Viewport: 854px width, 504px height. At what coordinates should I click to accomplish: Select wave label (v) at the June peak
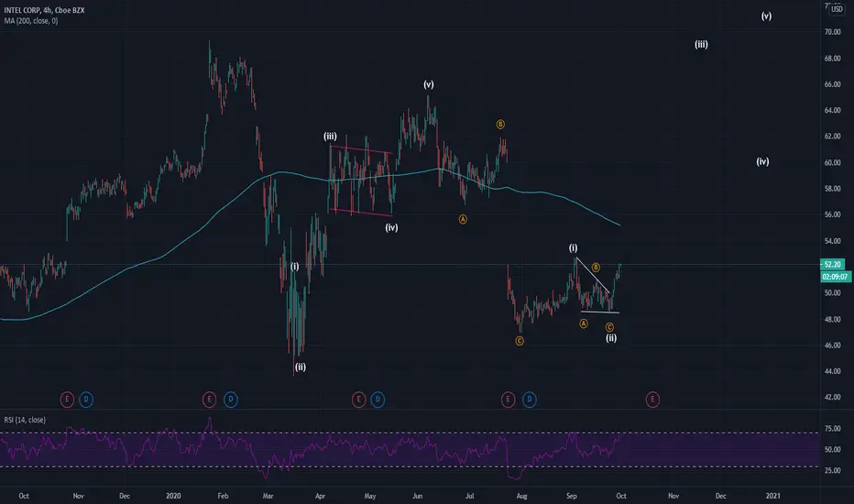point(429,84)
